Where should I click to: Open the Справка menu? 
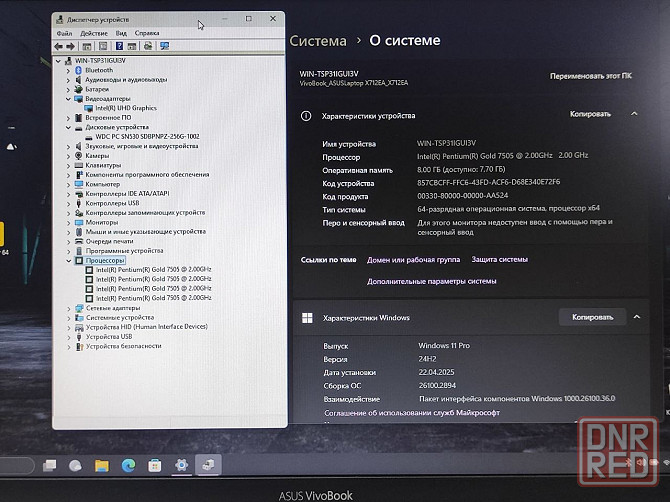tap(147, 33)
